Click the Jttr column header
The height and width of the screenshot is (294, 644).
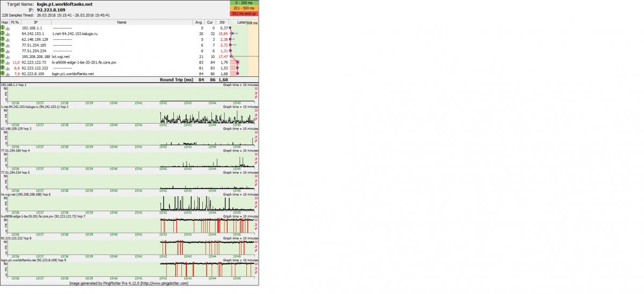[222, 23]
